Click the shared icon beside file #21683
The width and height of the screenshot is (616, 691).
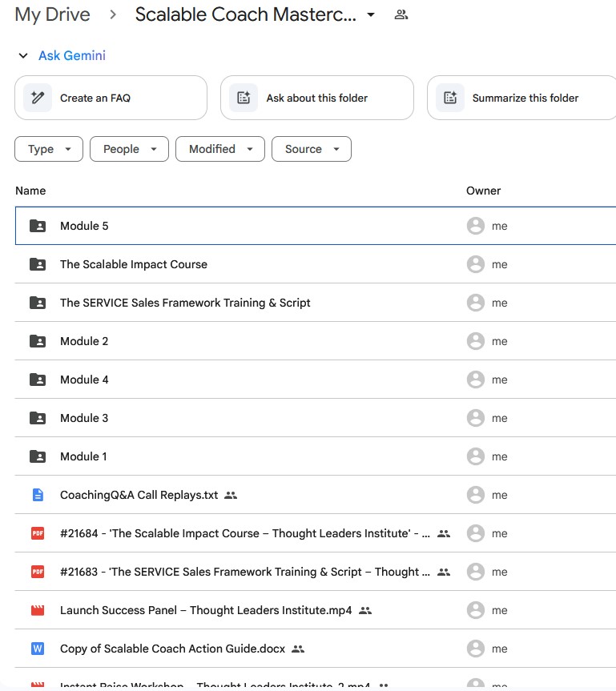pos(444,572)
